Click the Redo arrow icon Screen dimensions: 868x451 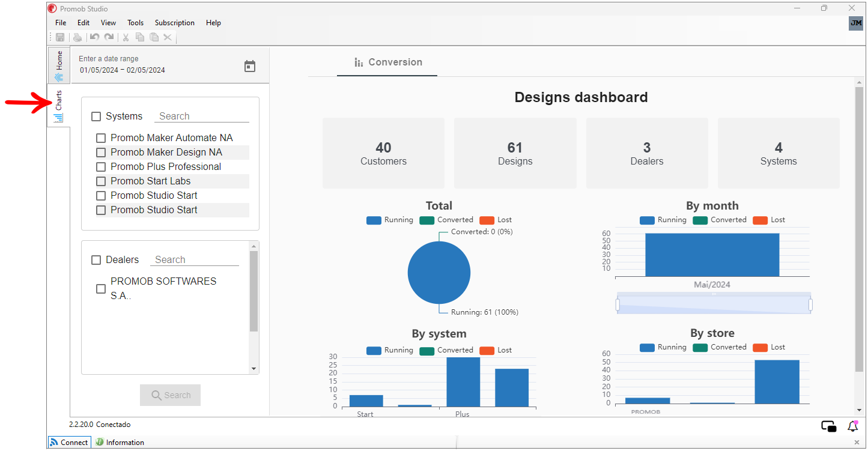coord(109,37)
